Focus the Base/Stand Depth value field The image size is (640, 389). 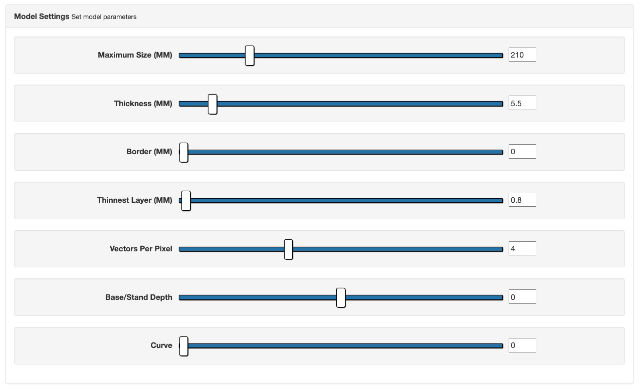coord(522,297)
